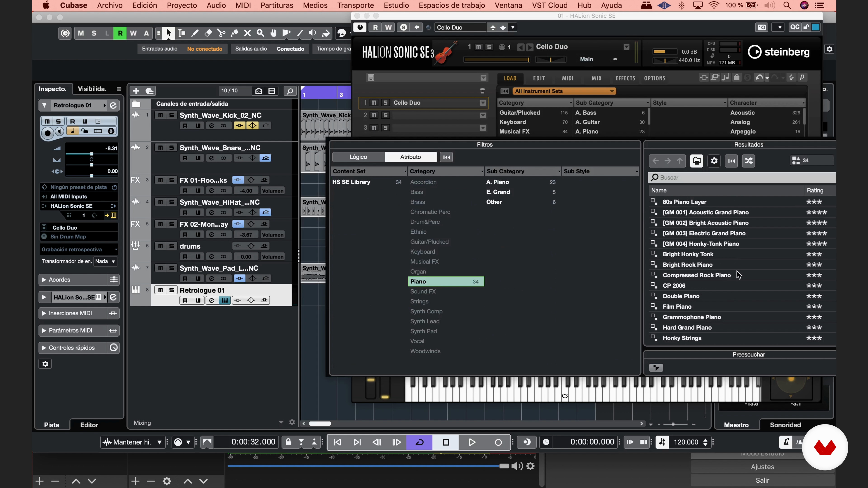Mute slot 2 in HALion rack
Screen dimensions: 868x488
374,115
